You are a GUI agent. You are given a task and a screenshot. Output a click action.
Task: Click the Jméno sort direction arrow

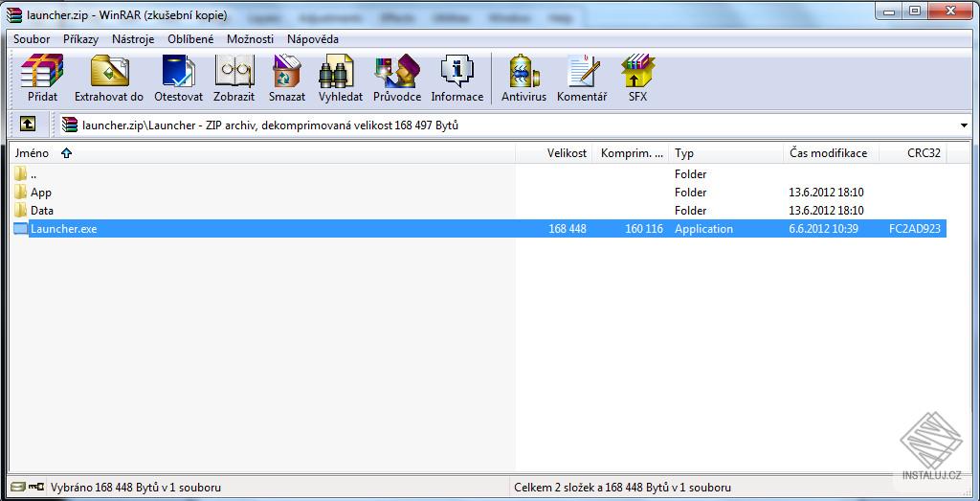tap(67, 153)
